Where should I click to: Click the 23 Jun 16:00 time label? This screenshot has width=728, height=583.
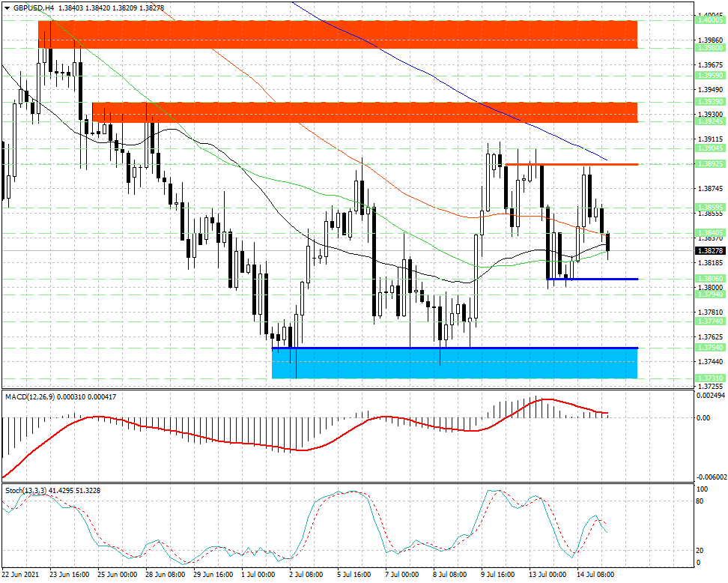pos(69,575)
